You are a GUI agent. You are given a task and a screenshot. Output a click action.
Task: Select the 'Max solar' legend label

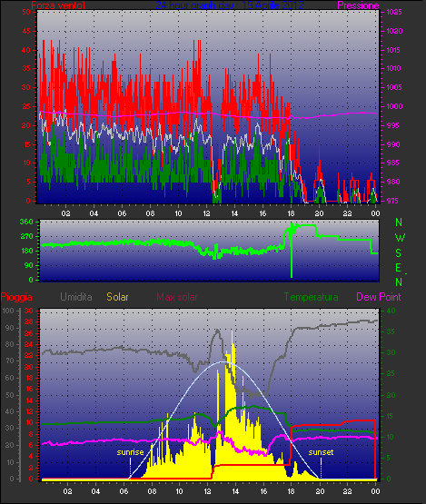(177, 297)
